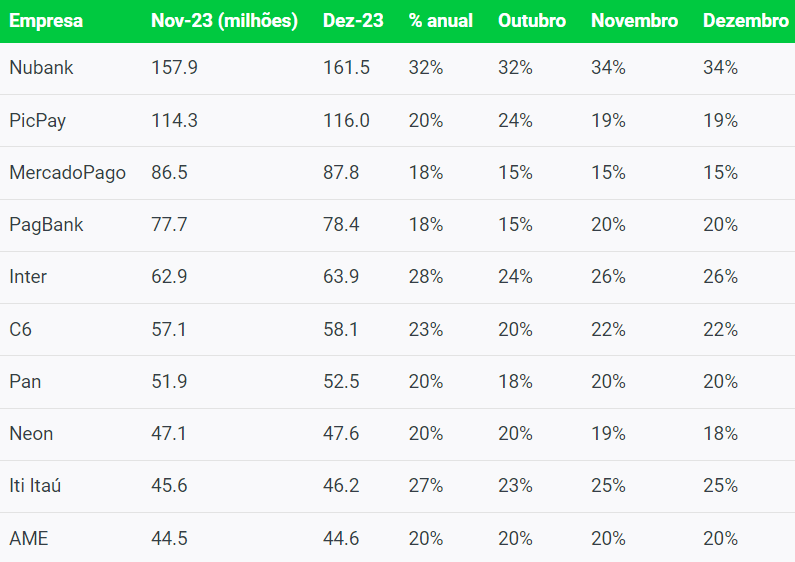Select the AME row name
Screen dimensions: 795x562
(x=28, y=538)
